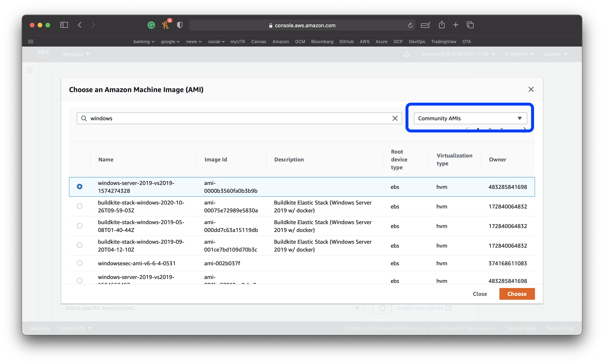The image size is (604, 364).
Task: Click the orange Choose button
Action: point(517,294)
